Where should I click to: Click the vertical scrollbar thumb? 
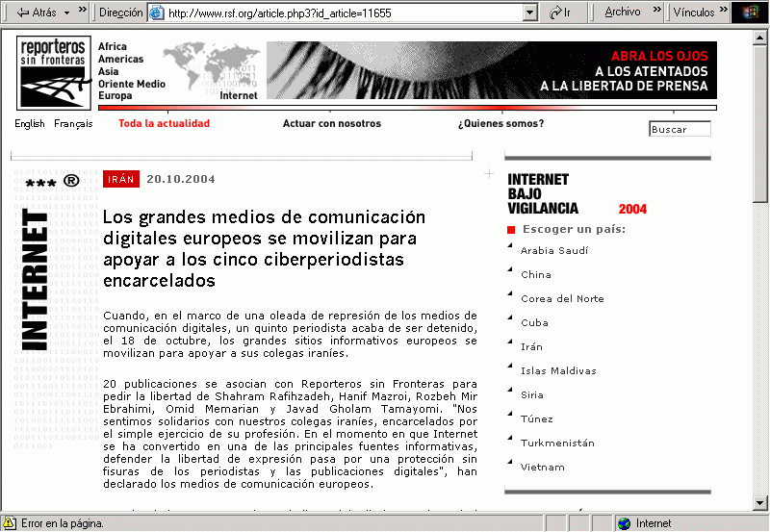760,124
